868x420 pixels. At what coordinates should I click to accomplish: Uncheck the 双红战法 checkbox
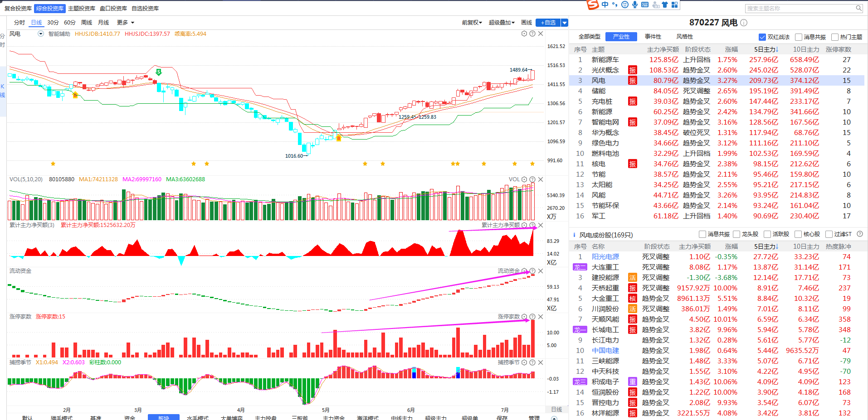762,37
